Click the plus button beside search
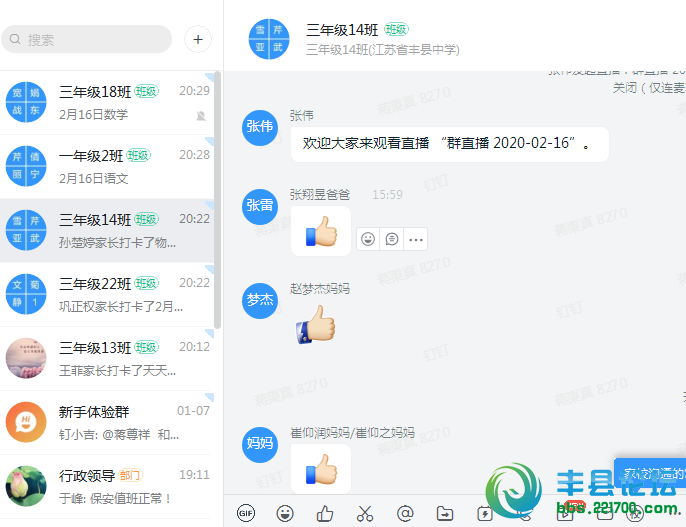 [x=198, y=40]
